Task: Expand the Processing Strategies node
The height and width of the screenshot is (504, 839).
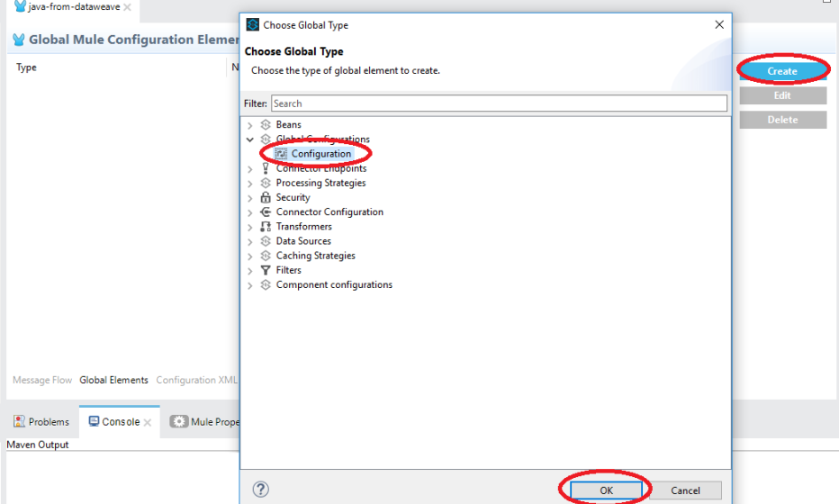Action: coord(250,184)
